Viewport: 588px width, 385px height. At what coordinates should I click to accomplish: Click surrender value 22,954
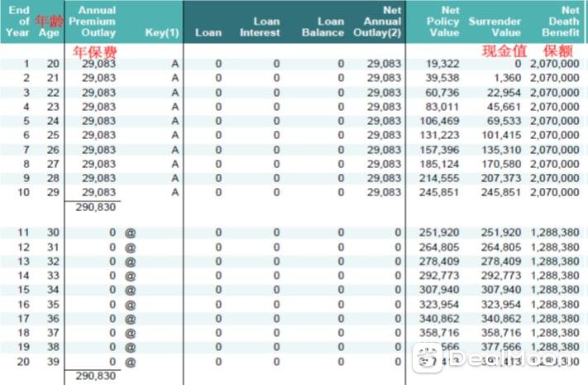504,93
